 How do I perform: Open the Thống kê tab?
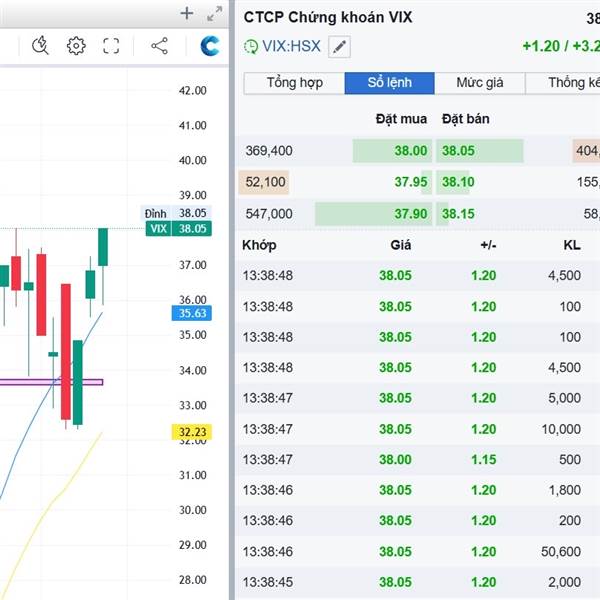[563, 83]
